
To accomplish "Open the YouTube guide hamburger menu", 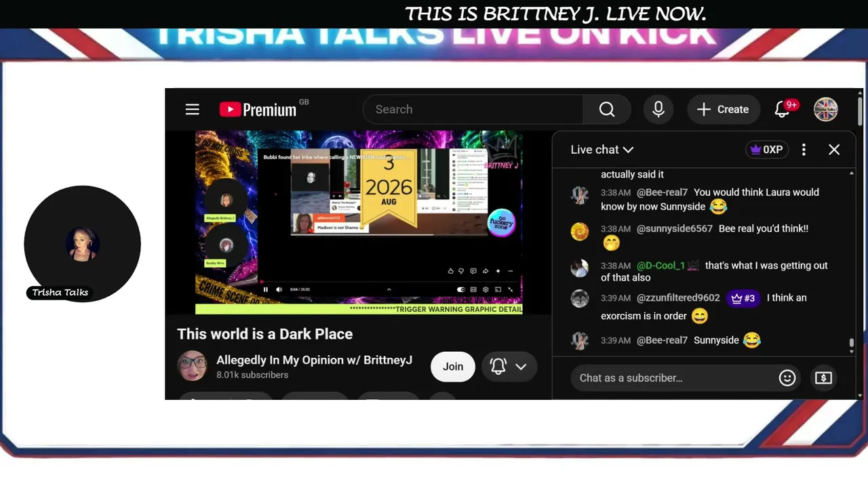I will click(193, 109).
